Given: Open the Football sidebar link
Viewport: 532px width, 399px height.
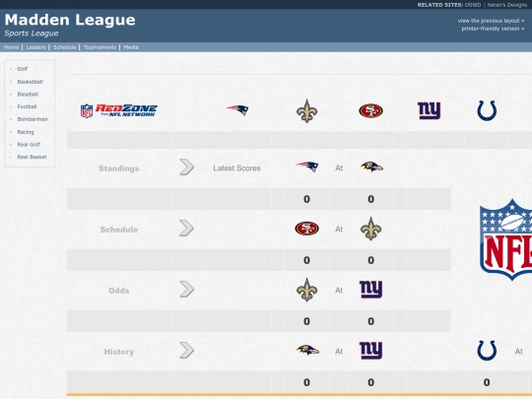Looking at the screenshot, I should pyautogui.click(x=27, y=106).
